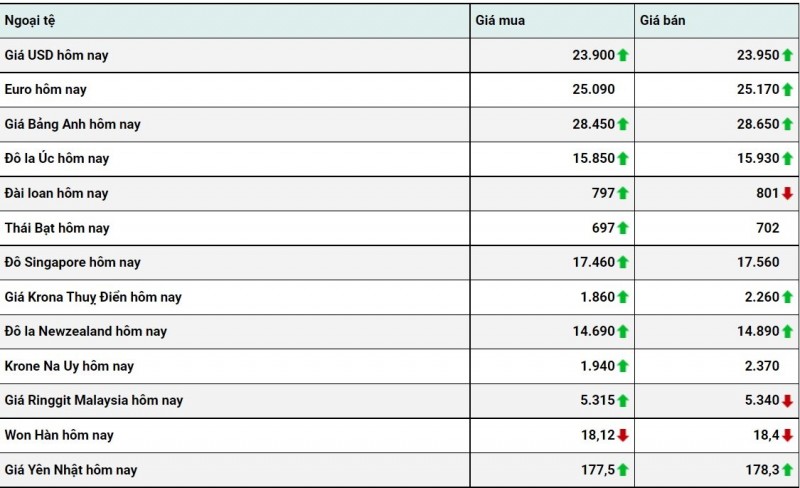Click the red down arrow beside Won Hàn sell price 18,4
This screenshot has height=488, width=800.
coord(787,435)
